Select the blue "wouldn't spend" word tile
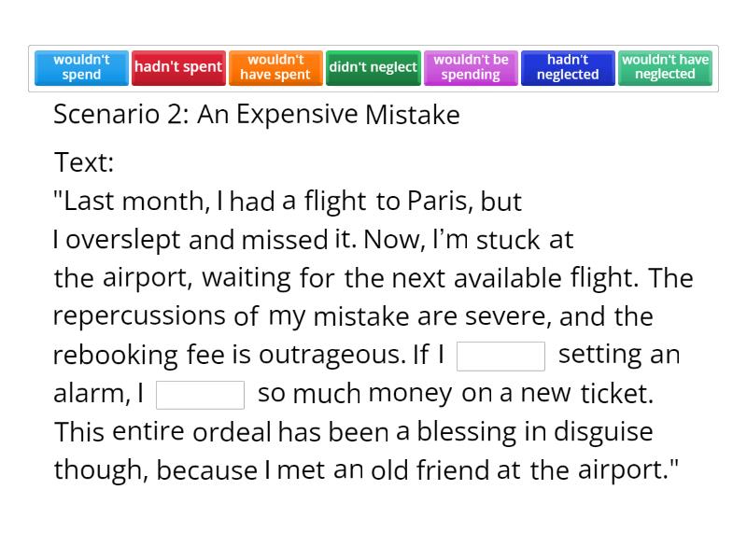Image resolution: width=747 pixels, height=560 pixels. (x=81, y=67)
